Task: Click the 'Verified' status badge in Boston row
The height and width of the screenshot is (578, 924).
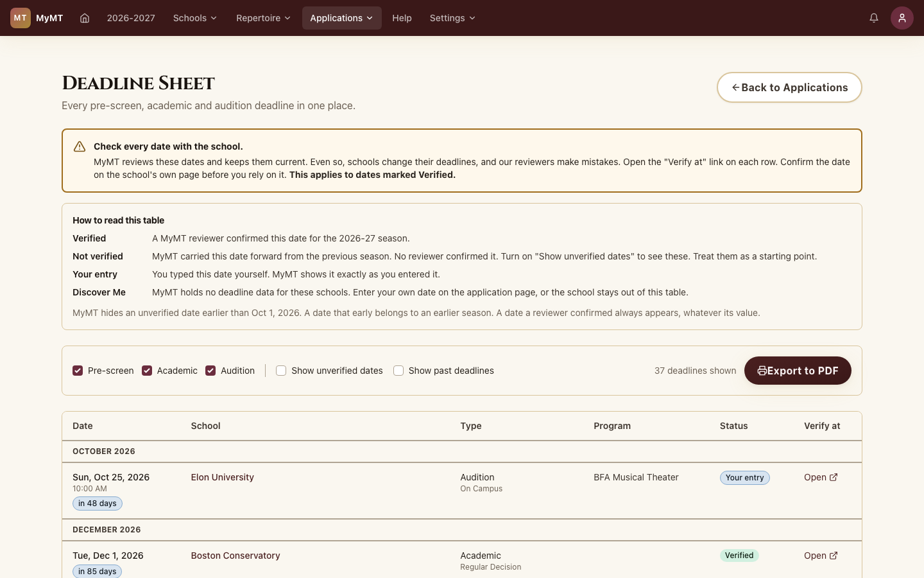Action: click(739, 556)
